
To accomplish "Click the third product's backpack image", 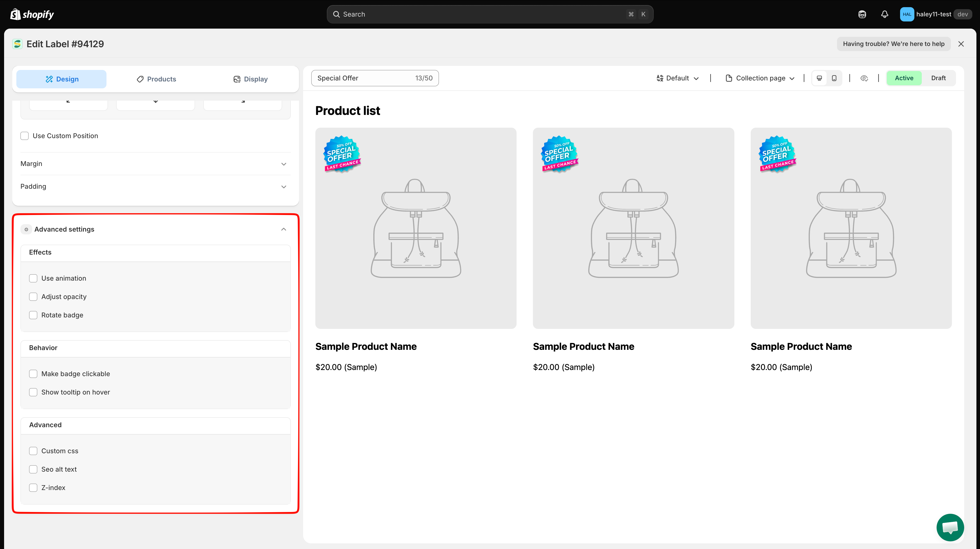I will click(x=851, y=228).
